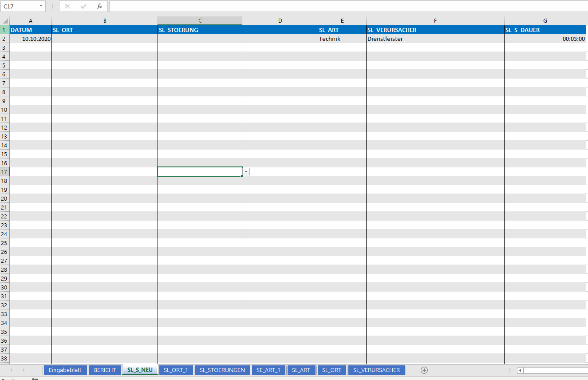Select column G header
The width and height of the screenshot is (588, 380).
click(545, 21)
